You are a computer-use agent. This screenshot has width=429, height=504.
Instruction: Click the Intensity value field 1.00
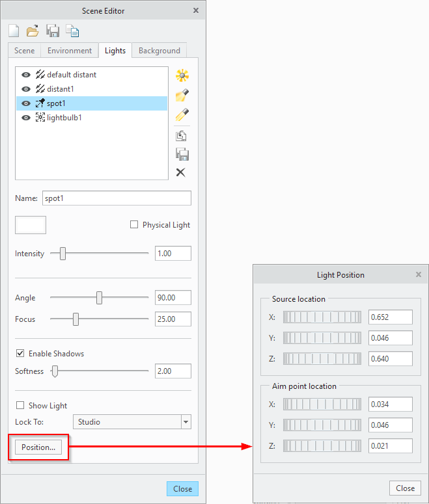coord(173,253)
